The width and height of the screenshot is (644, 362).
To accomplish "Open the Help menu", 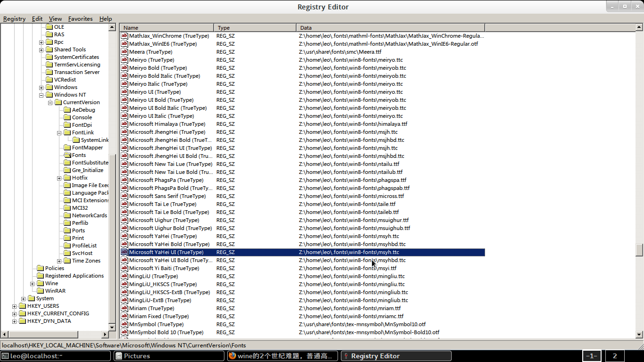I will click(106, 19).
